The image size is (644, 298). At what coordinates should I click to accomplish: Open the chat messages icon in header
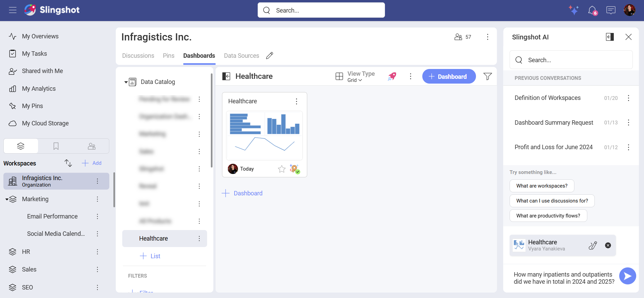[x=611, y=10]
